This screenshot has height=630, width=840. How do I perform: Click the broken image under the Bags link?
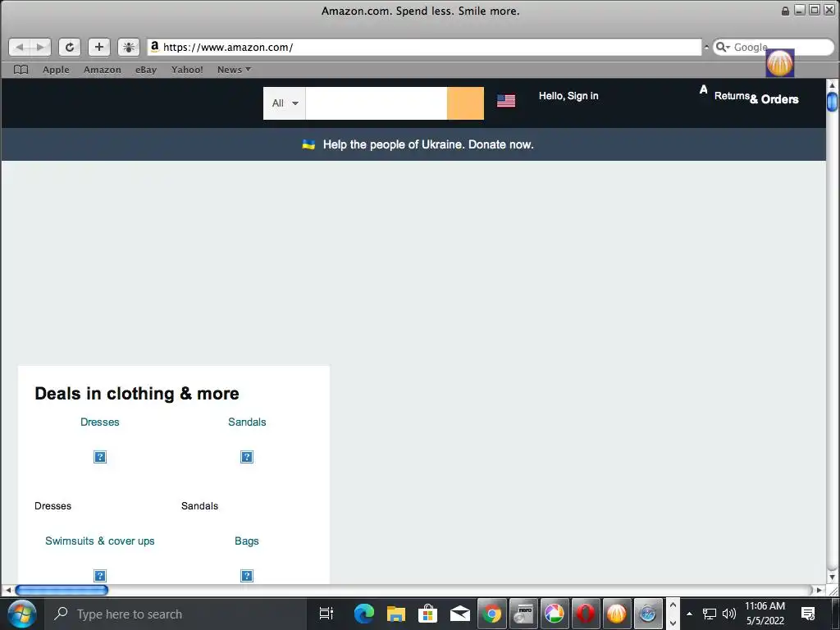247,576
